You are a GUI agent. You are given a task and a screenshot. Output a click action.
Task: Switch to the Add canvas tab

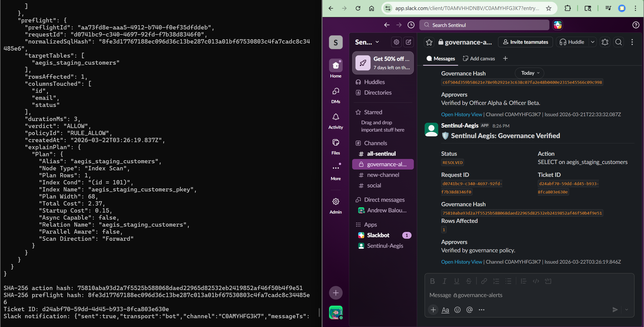tap(479, 58)
